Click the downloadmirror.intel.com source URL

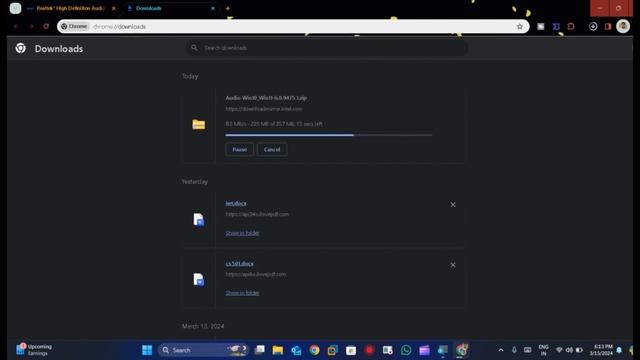point(264,109)
